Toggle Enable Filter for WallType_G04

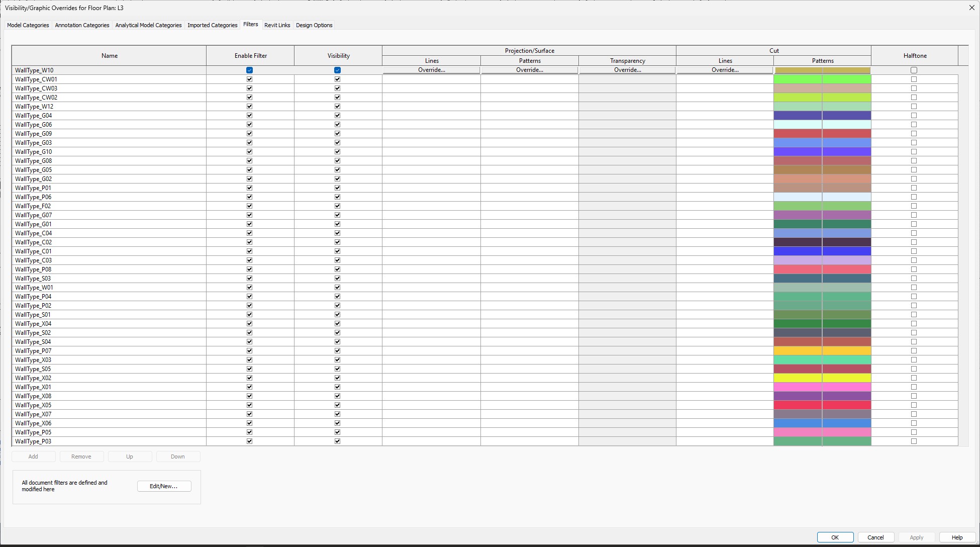click(x=249, y=116)
